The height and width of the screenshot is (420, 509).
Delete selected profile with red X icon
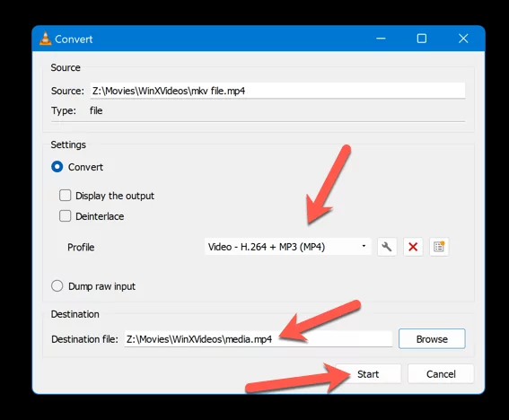pyautogui.click(x=413, y=247)
